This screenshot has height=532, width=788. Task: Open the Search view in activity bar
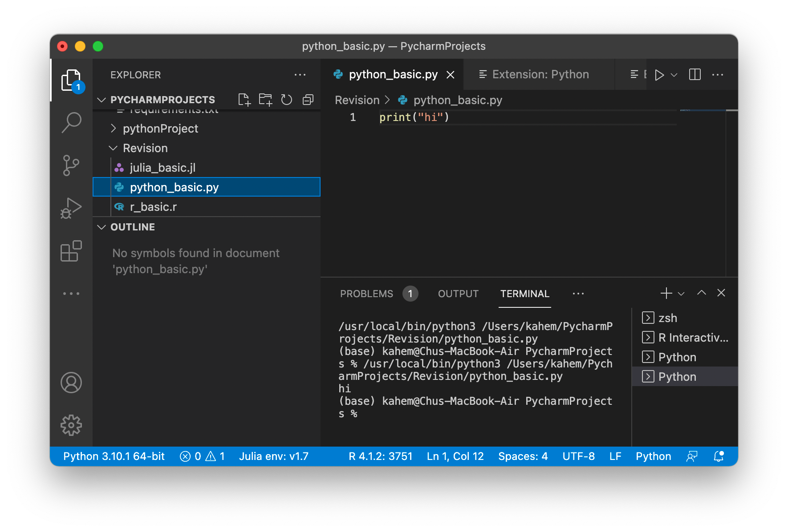71,122
